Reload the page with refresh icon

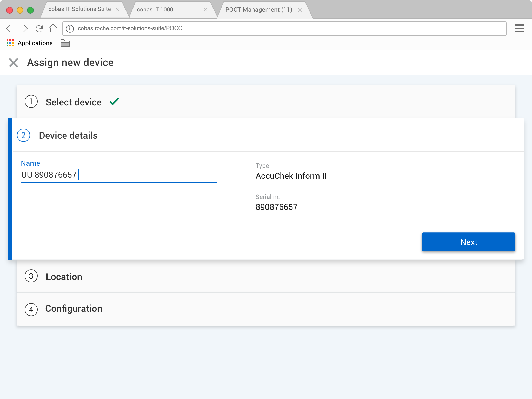39,28
